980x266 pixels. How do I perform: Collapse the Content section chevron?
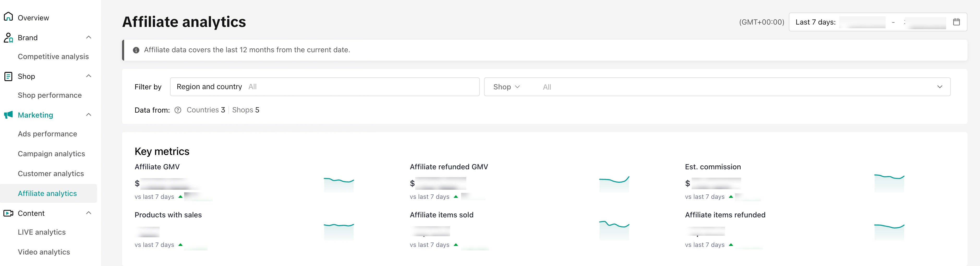click(x=89, y=213)
